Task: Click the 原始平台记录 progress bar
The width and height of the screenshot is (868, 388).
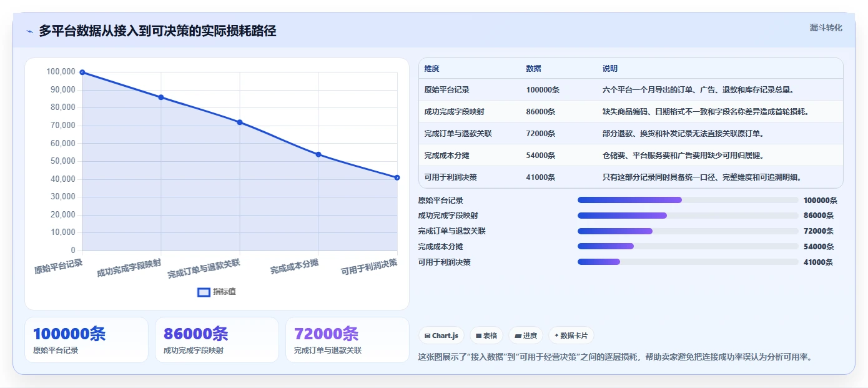Action: tap(688, 200)
